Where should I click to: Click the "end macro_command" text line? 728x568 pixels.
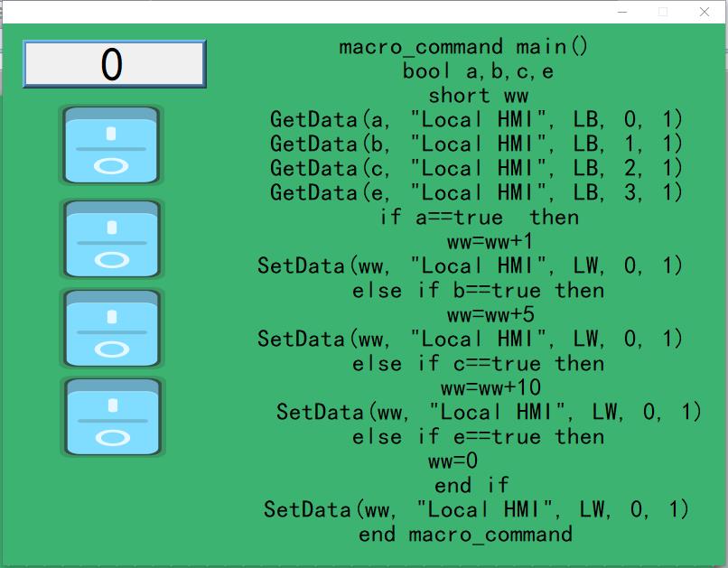(x=465, y=535)
